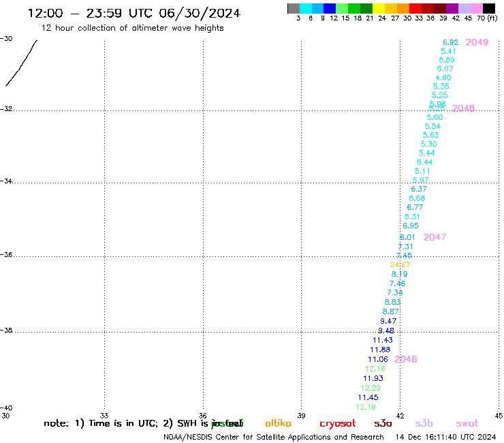504x443 pixels.
Task: Click the orange swatch in the color scale
Action: (x=403, y=8)
